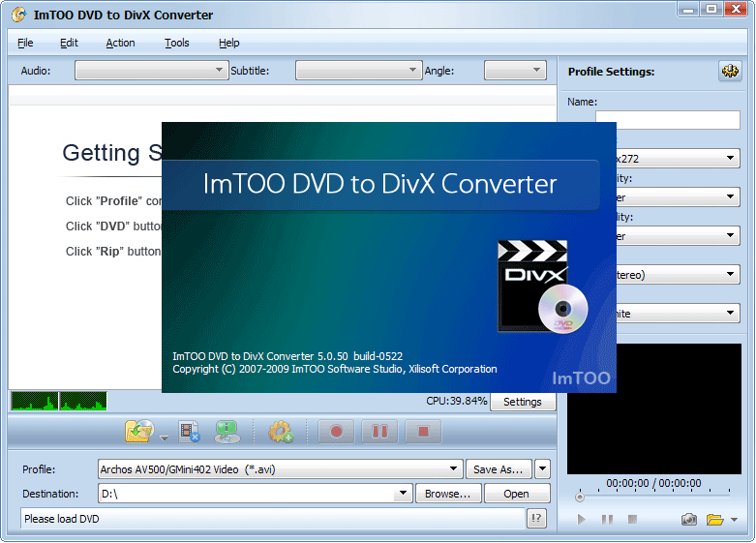Open the Help menu
This screenshot has height=543, width=756.
(229, 43)
